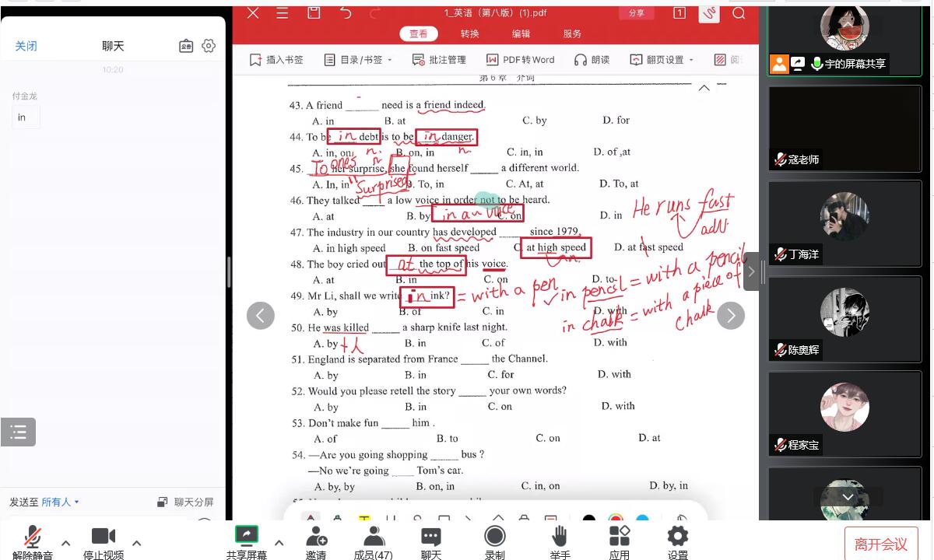Switch to the 转换 tab
Screen dimensions: 934x560
point(470,33)
